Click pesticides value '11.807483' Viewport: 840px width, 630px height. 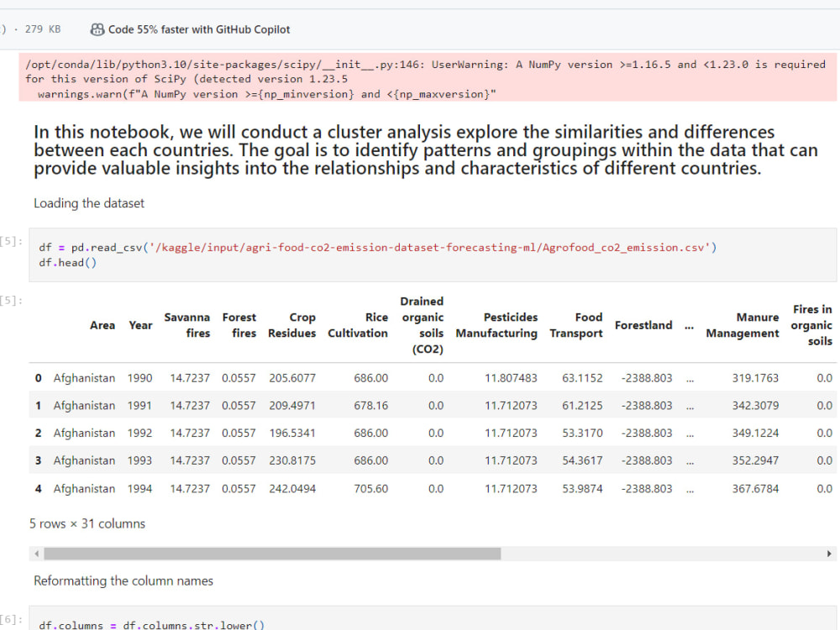point(511,378)
